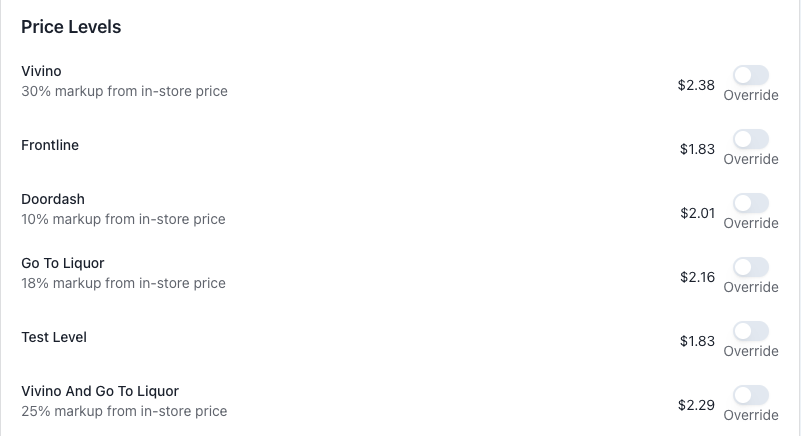Toggle the Frontline override switch
Screen dimensions: 801x436
[750, 139]
